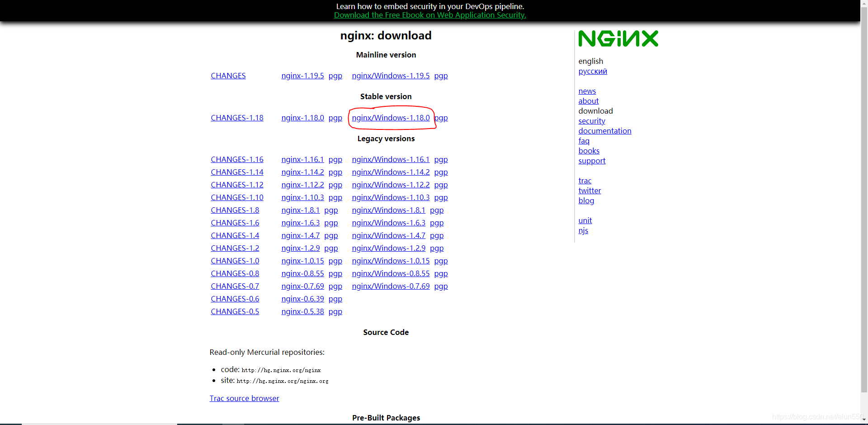Screen dimensions: 868x425
Task: Select the site repository URL text
Action: 283,381
